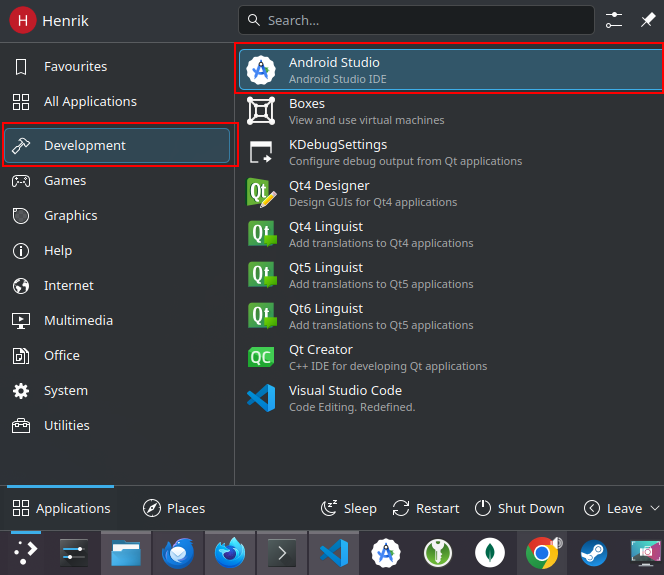Open Visual Studio Code from the taskbar
The height and width of the screenshot is (575, 664).
(x=334, y=553)
